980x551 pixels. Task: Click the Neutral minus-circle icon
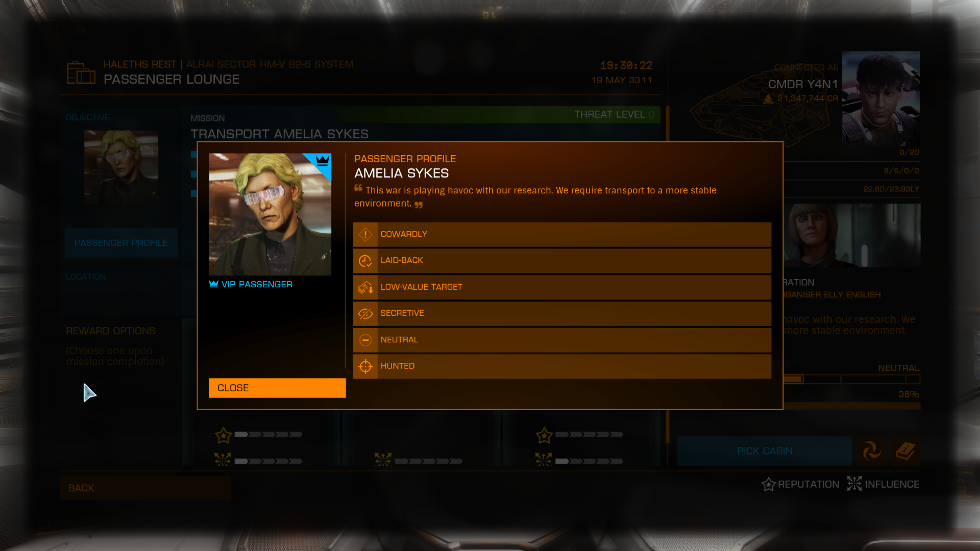(365, 340)
